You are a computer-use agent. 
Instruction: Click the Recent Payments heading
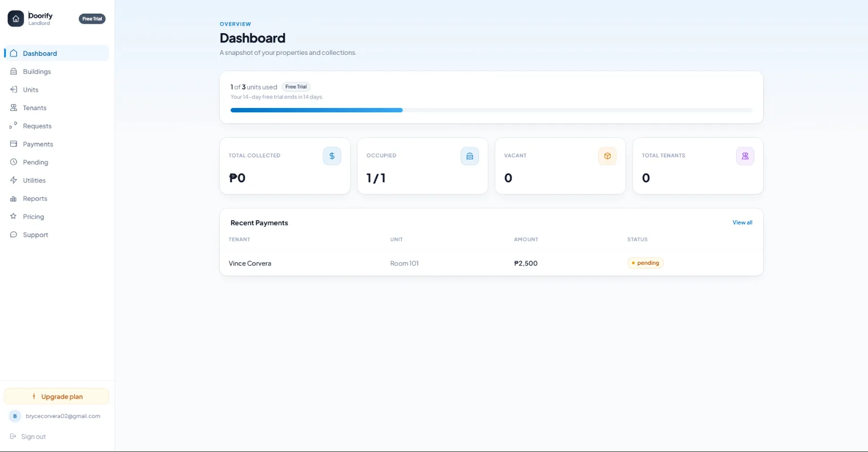point(259,223)
